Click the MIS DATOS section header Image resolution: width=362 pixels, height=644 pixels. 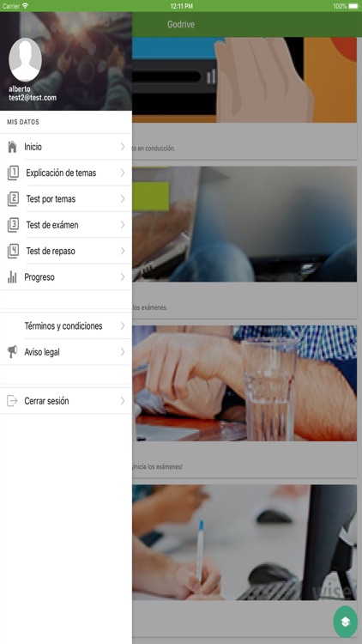(x=23, y=122)
